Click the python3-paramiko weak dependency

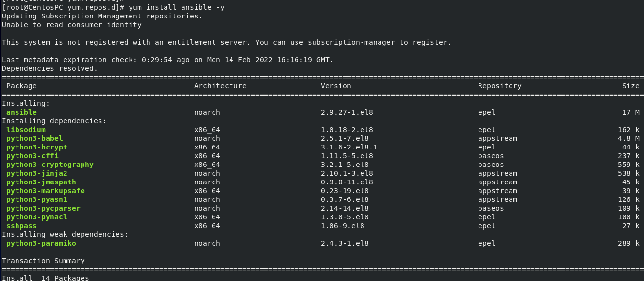click(x=41, y=243)
